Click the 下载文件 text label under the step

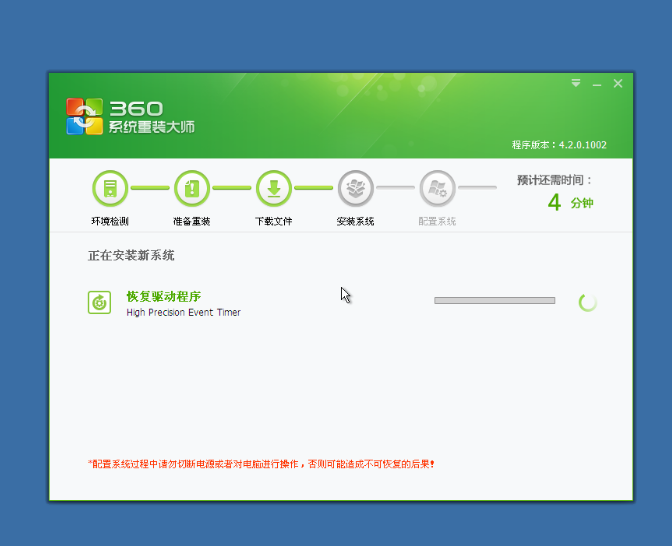274,221
